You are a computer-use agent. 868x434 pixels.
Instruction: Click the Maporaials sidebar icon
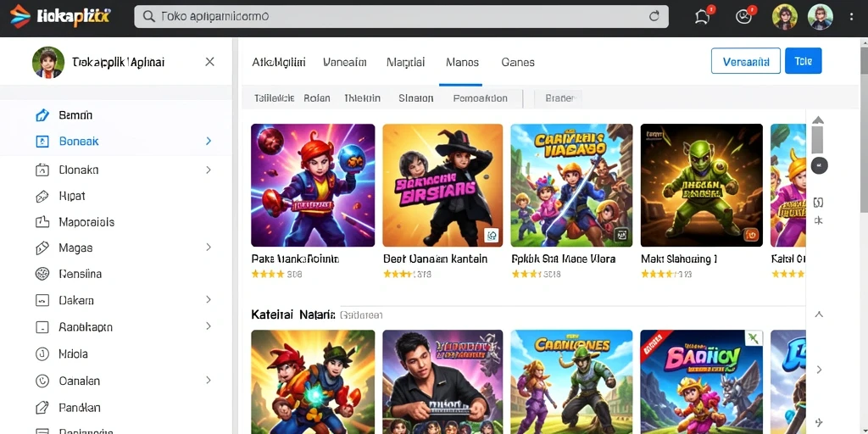(x=42, y=222)
